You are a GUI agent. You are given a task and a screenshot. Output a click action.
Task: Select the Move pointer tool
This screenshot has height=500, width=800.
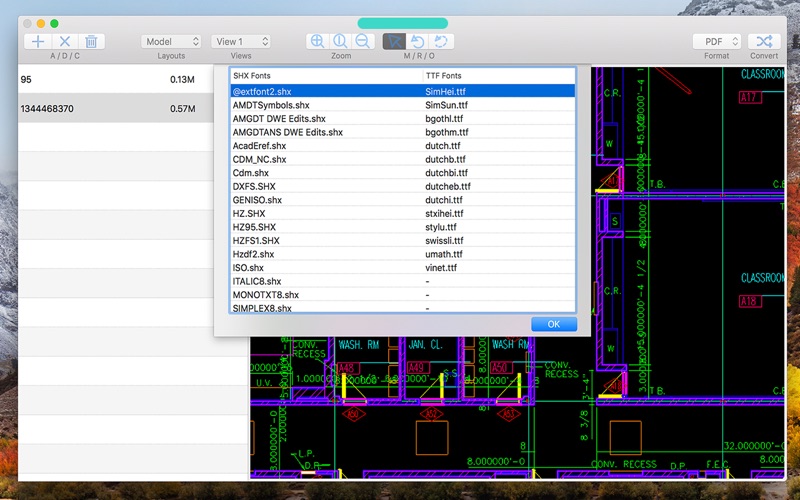pyautogui.click(x=394, y=41)
